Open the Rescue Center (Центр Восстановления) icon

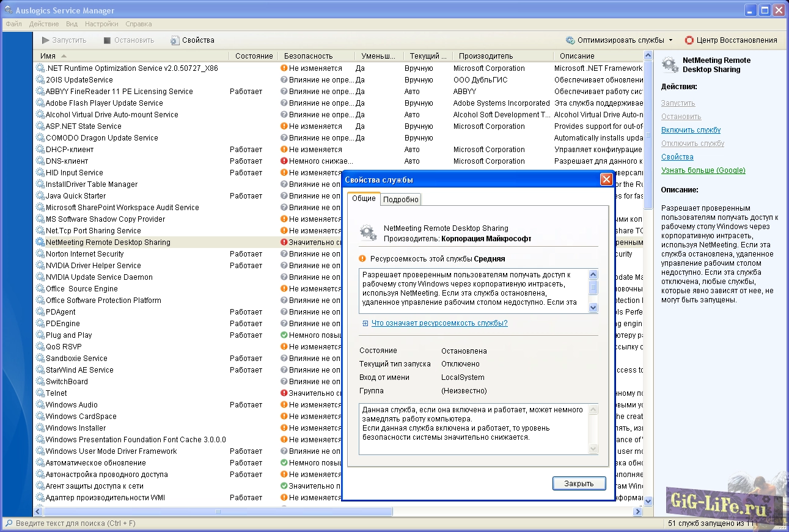(689, 40)
